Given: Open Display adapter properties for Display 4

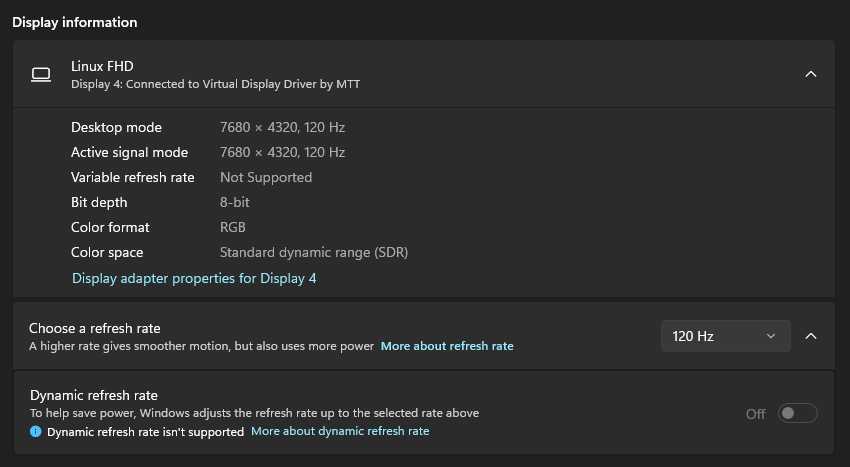Looking at the screenshot, I should point(194,278).
